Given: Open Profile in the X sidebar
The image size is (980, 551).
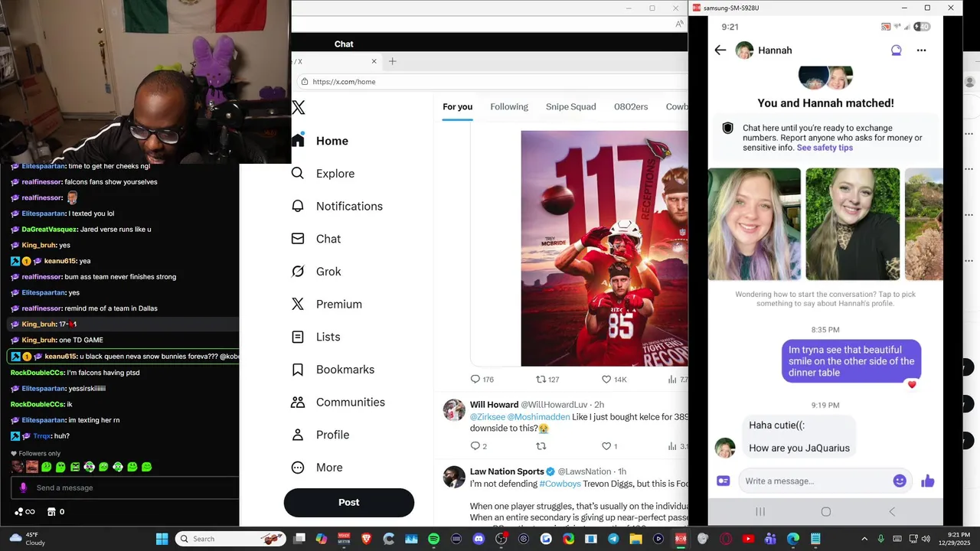Looking at the screenshot, I should (319, 435).
